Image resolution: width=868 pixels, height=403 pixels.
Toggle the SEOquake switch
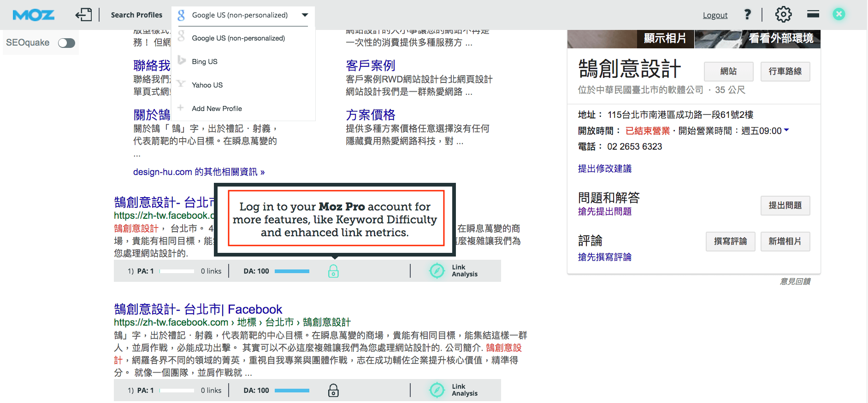click(66, 43)
